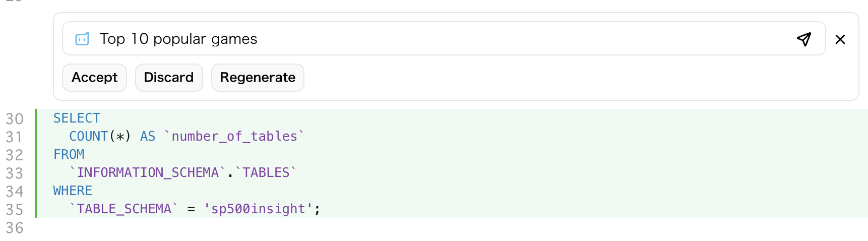Image resolution: width=868 pixels, height=241 pixels.
Task: Close the AI prompt panel
Action: 840,39
